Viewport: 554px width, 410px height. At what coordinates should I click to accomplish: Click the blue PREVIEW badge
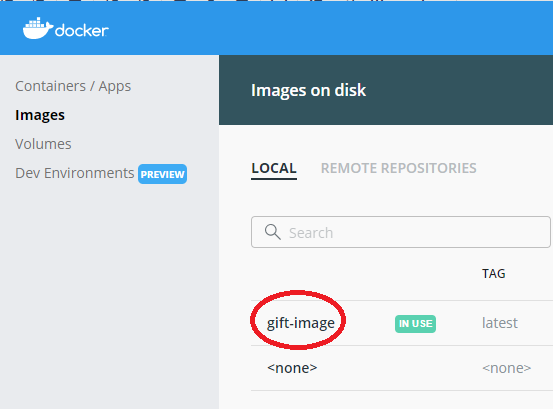pyautogui.click(x=162, y=174)
